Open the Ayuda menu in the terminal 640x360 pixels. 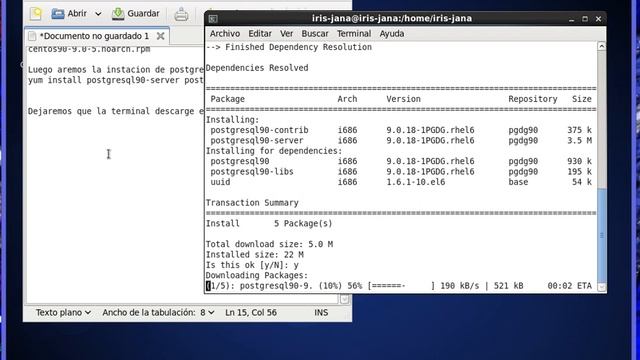[391, 33]
